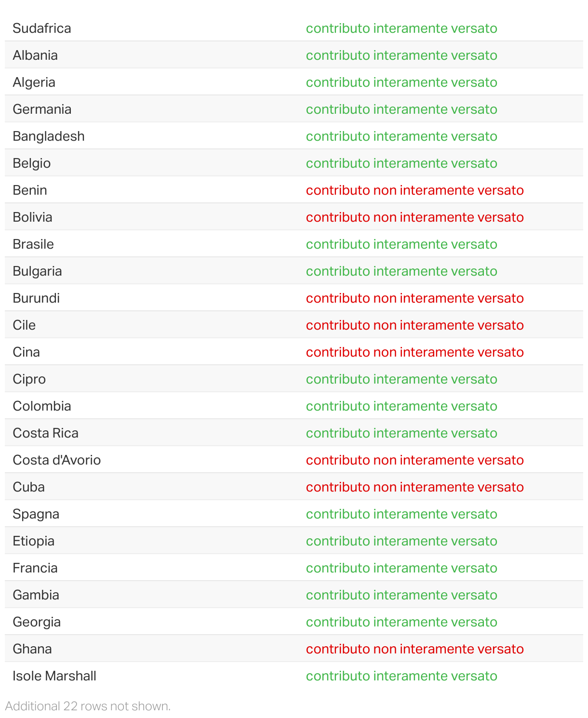Click the Isole Marshall country cell
This screenshot has height=718, width=588.
pos(54,676)
